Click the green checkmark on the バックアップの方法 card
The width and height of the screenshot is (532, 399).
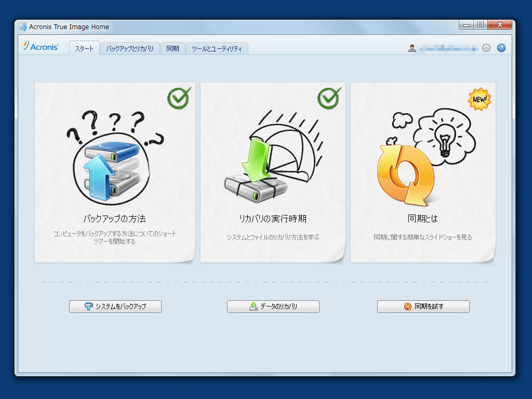tap(179, 98)
